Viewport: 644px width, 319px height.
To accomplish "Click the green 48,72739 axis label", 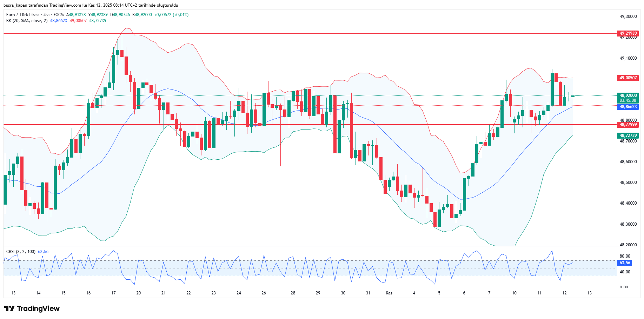I will point(628,135).
